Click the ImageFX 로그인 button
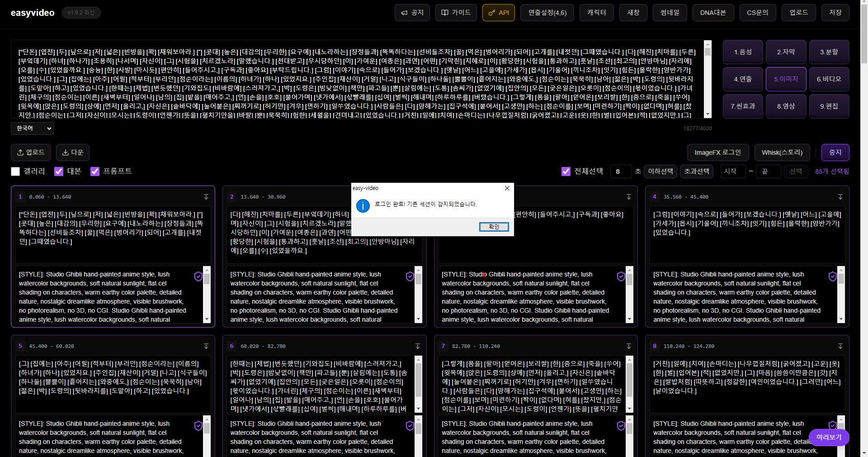 click(717, 152)
